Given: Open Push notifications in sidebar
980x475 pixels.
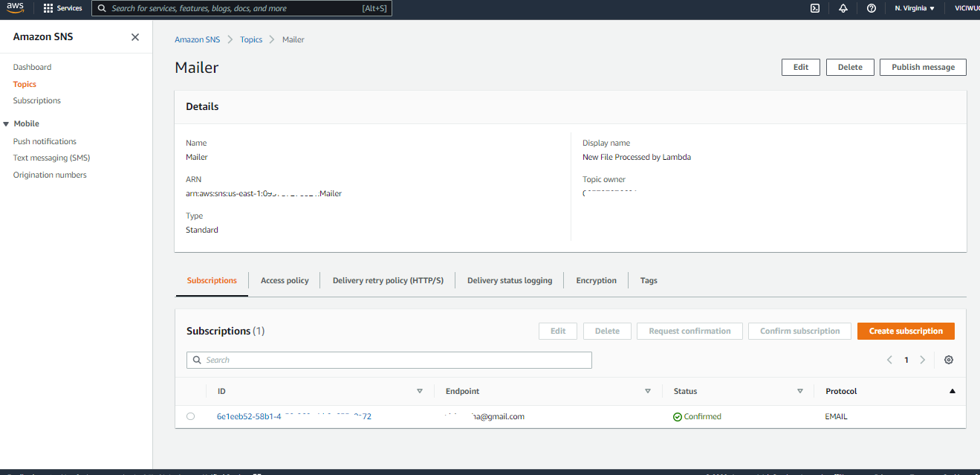Looking at the screenshot, I should [x=45, y=141].
